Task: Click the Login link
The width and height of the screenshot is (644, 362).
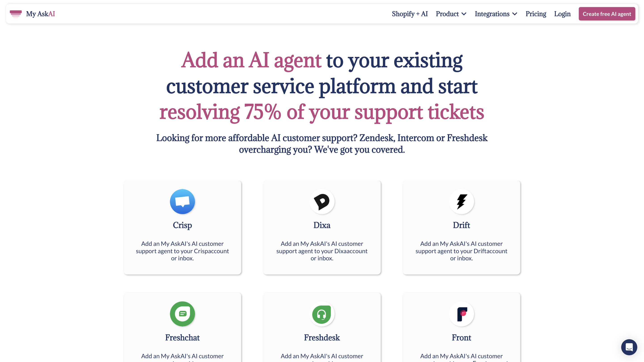Action: [562, 14]
